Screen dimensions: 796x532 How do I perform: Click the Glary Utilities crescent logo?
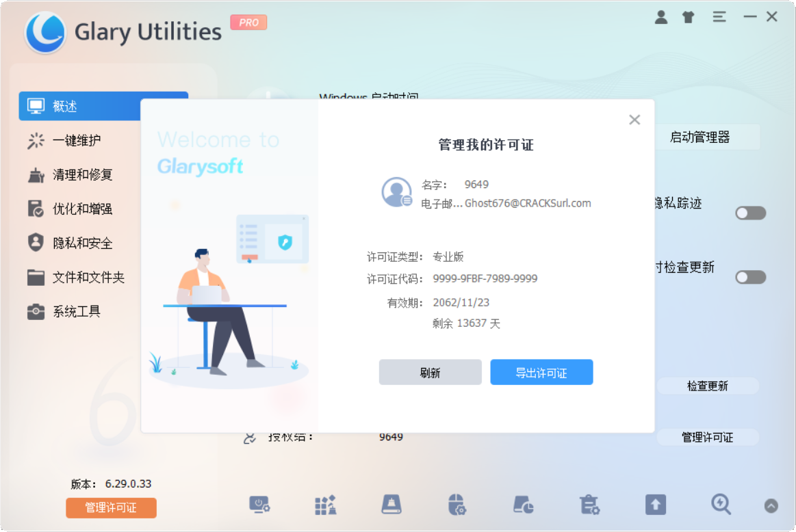click(x=45, y=32)
